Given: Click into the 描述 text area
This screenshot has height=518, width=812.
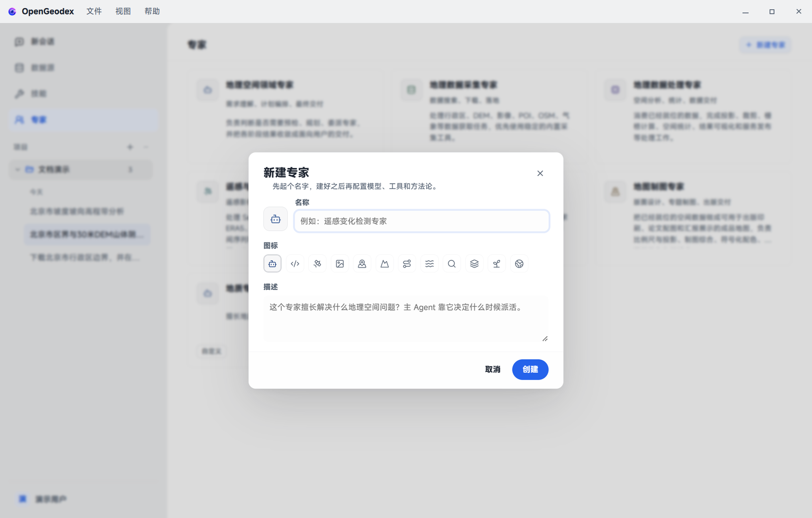Looking at the screenshot, I should pyautogui.click(x=406, y=319).
